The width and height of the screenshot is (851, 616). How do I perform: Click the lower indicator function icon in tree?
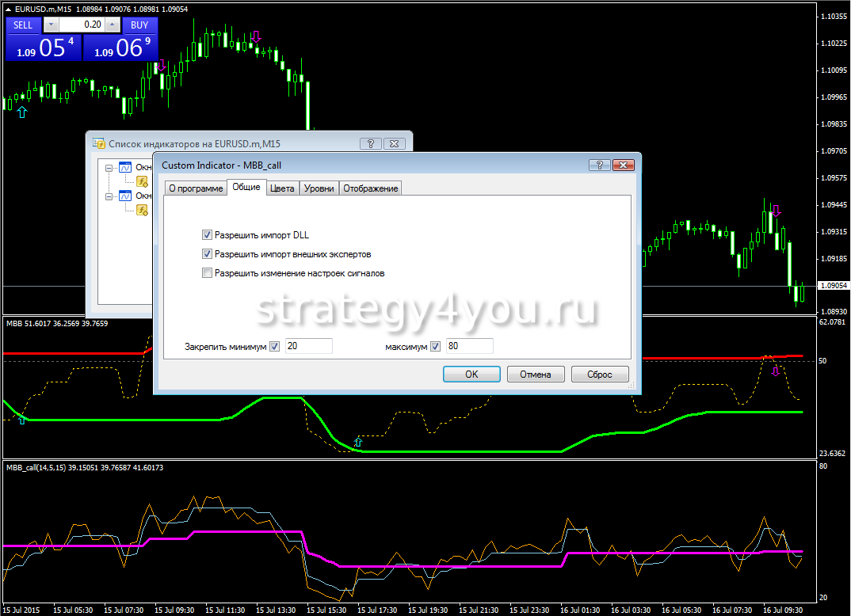143,210
